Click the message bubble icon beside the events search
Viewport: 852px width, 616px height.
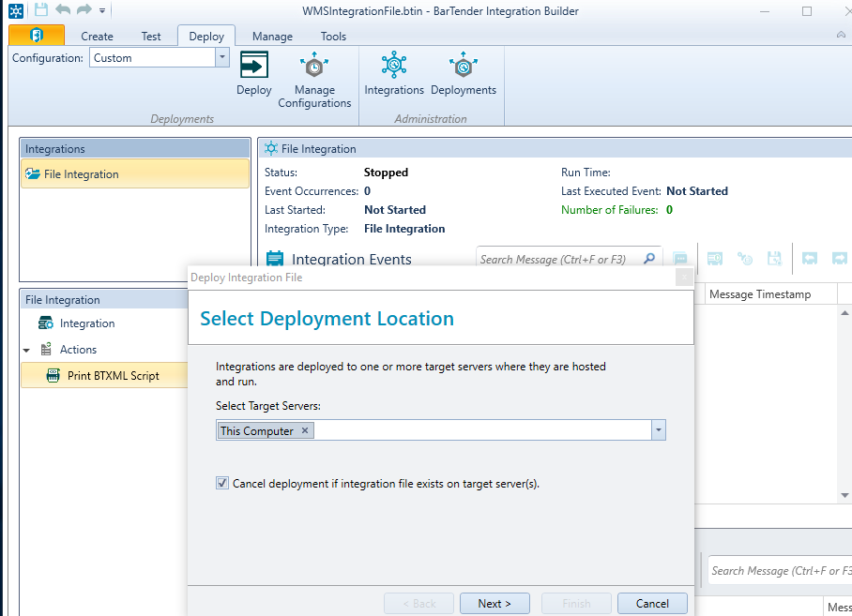coord(679,259)
